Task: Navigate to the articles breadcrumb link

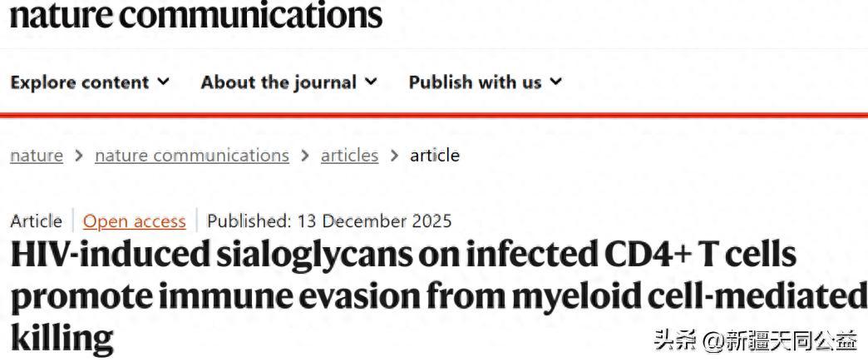Action: coord(349,156)
